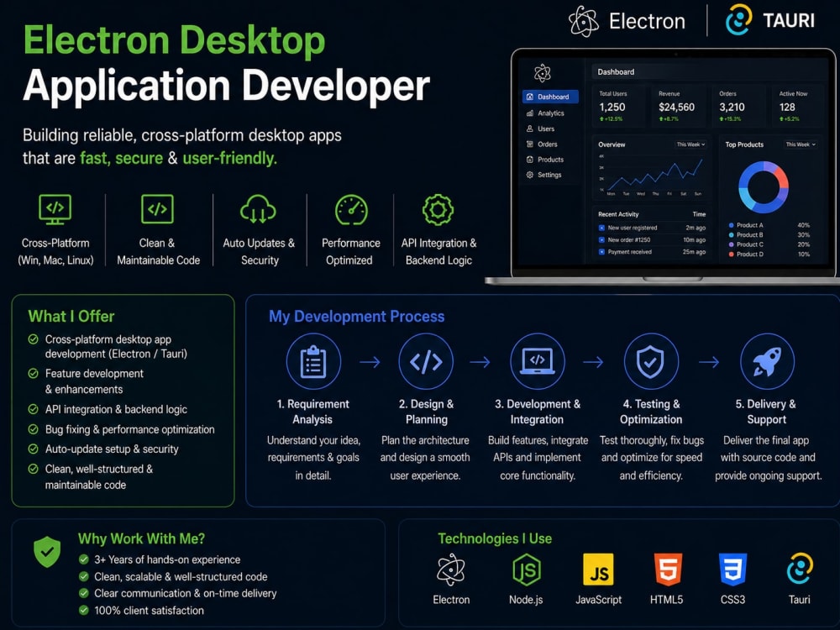Click the Users person icon in sidebar
840x630 pixels.
530,129
